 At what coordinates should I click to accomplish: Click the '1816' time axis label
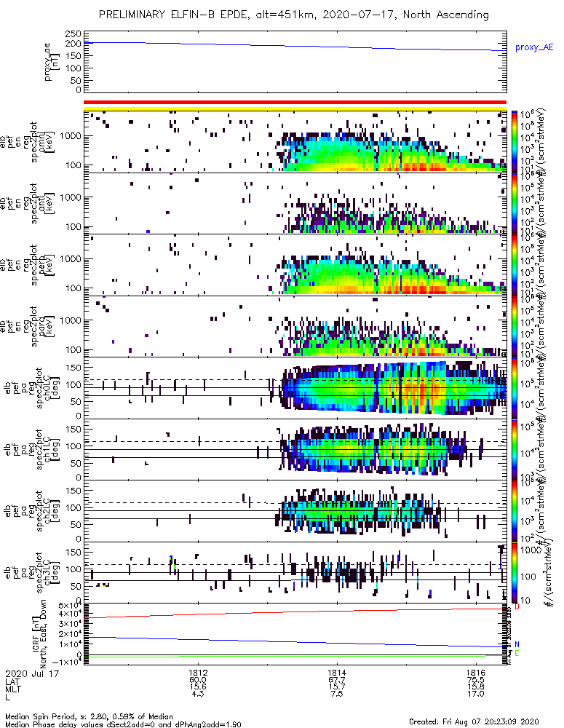(476, 673)
